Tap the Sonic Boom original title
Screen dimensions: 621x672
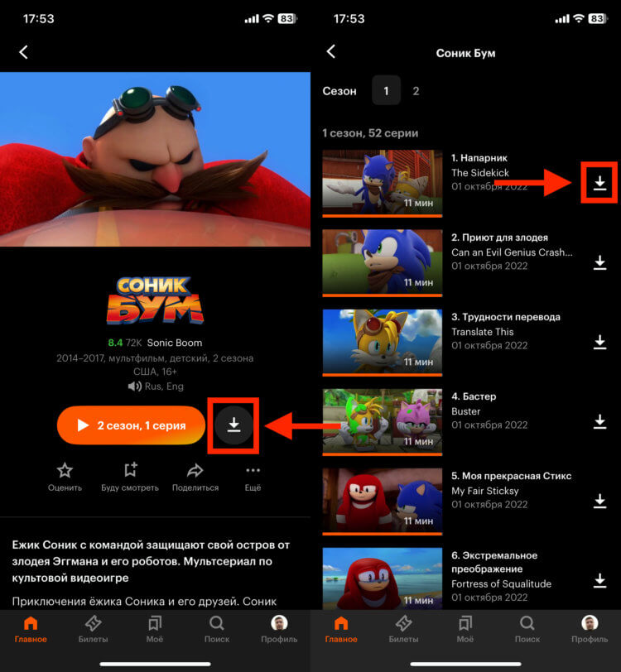pyautogui.click(x=175, y=343)
